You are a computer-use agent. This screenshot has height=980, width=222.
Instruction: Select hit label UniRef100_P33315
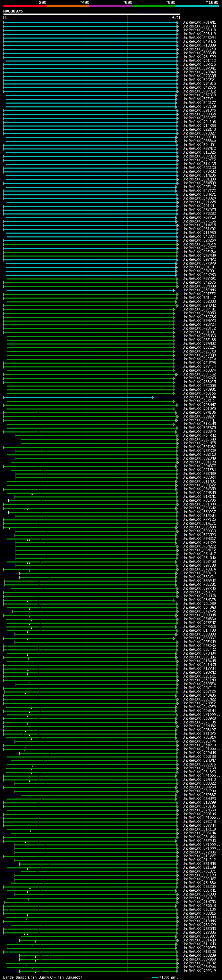coord(199,913)
